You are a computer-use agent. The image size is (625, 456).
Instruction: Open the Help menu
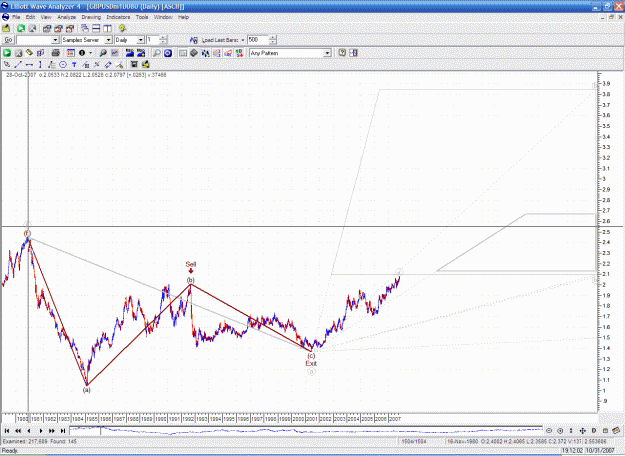183,17
